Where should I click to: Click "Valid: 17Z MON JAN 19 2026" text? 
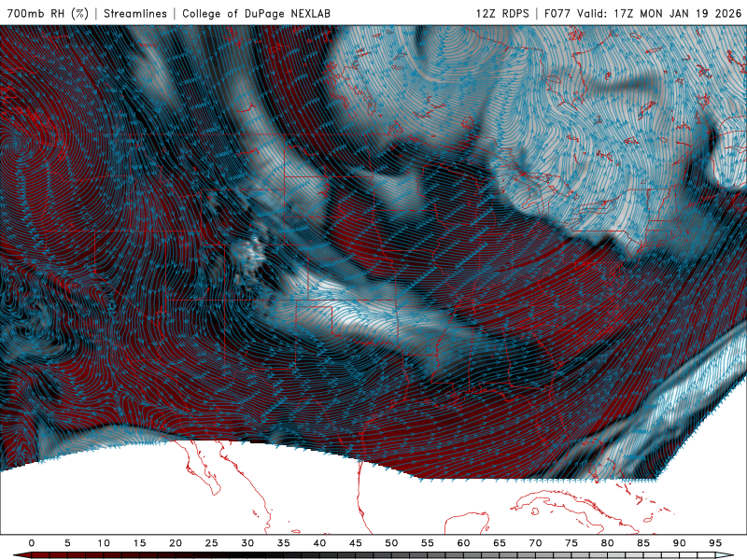(x=659, y=13)
